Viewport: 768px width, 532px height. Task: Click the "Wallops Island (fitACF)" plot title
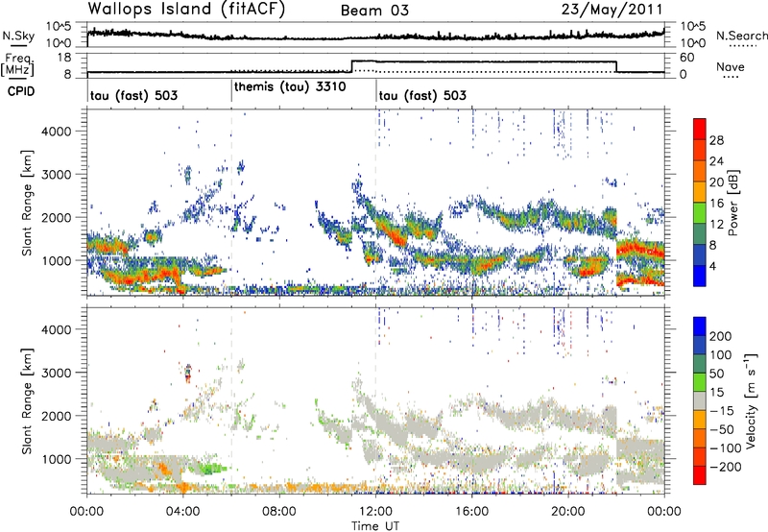186,10
